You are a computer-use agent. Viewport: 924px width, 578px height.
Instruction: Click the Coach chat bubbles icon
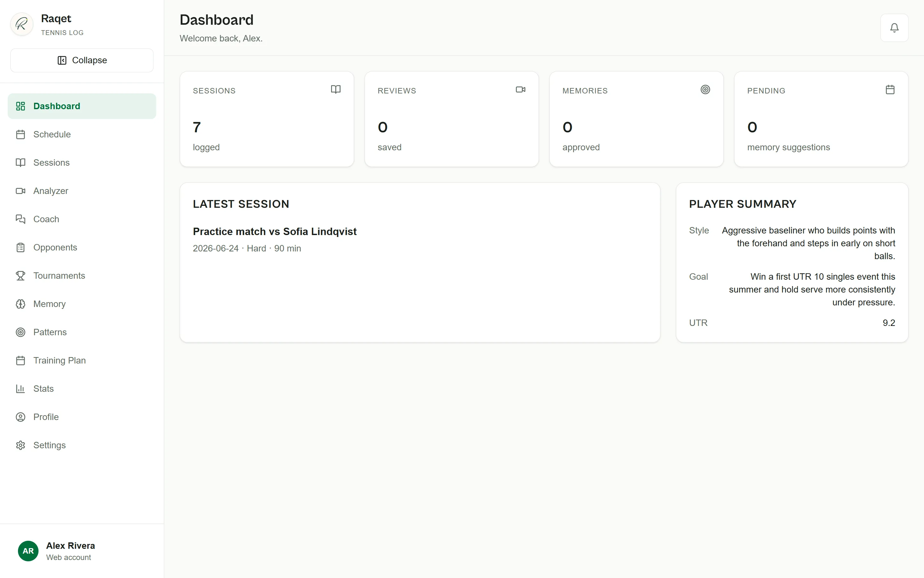[21, 219]
